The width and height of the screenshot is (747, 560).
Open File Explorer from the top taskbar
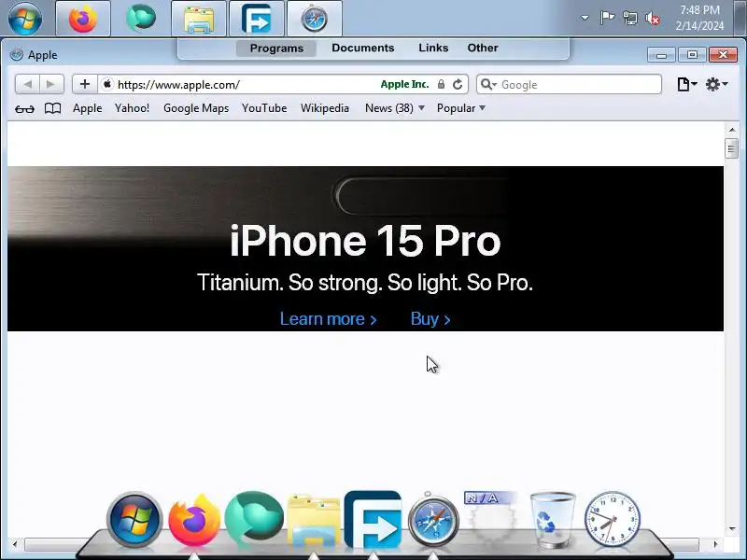point(199,19)
